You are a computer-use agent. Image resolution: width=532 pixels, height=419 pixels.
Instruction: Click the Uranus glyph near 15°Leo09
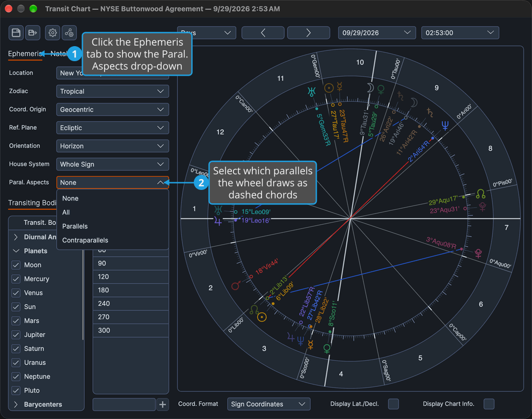(218, 210)
